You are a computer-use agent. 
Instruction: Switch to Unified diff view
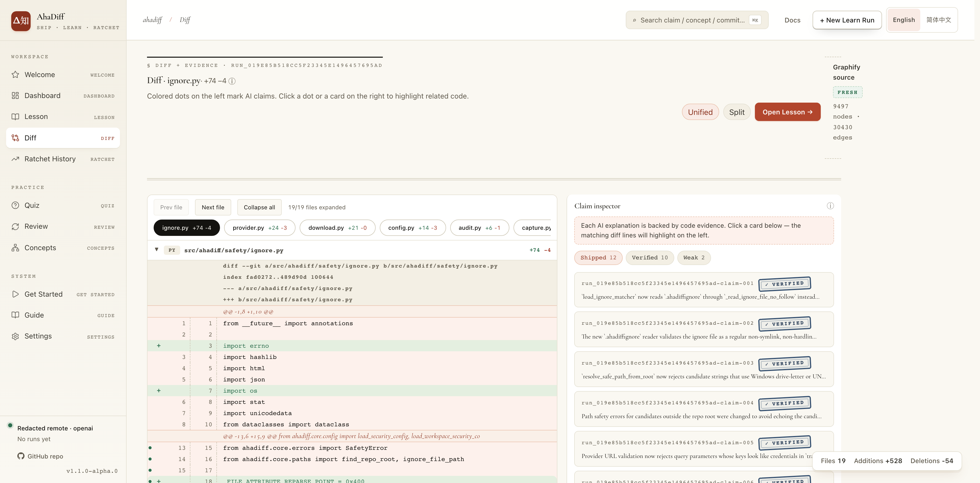coord(700,112)
